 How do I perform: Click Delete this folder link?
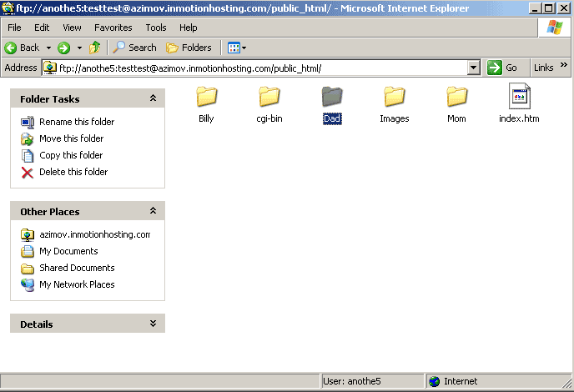(x=73, y=172)
